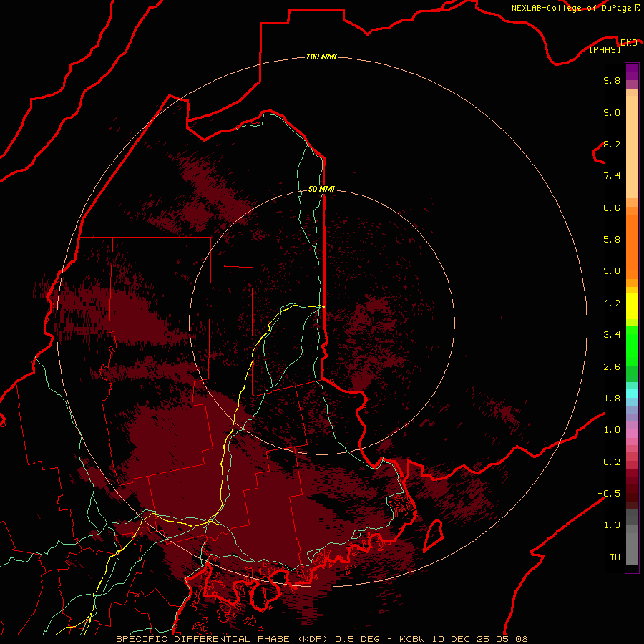The width and height of the screenshot is (644, 644).
Task: Click the 5.0 scale label
Action: point(612,271)
